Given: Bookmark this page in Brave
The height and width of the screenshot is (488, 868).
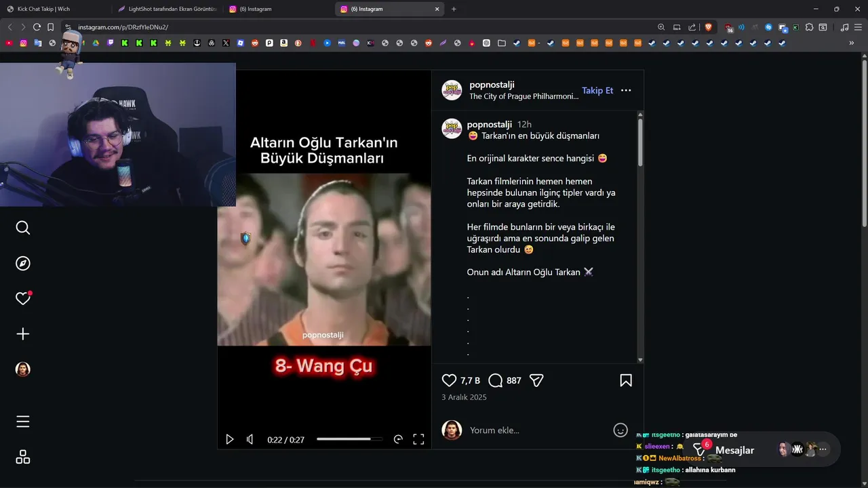Looking at the screenshot, I should pos(50,27).
